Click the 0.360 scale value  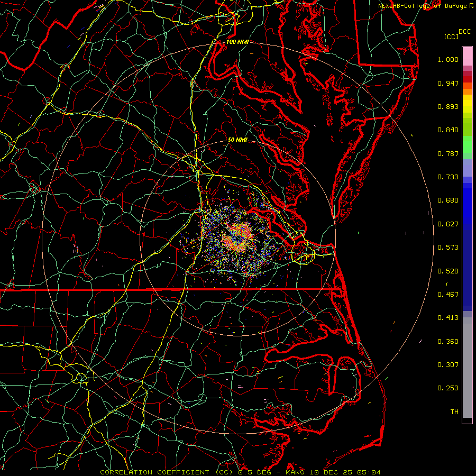(x=448, y=342)
